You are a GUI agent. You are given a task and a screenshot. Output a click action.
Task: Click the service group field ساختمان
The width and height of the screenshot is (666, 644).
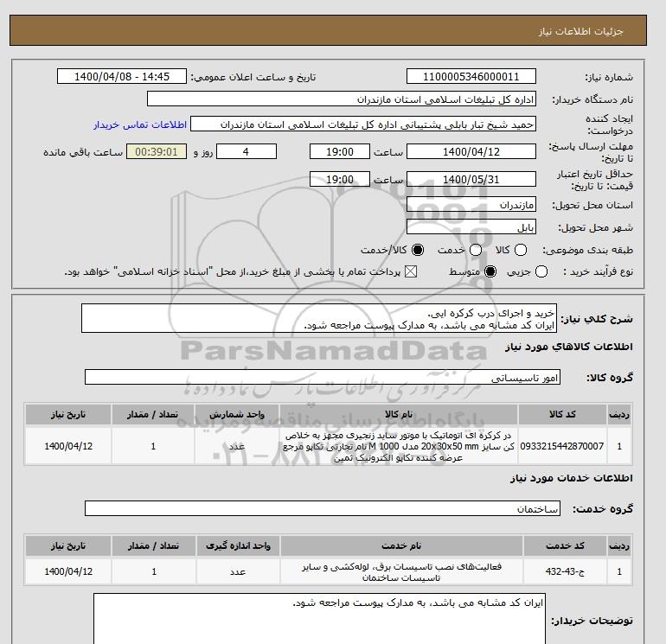[x=323, y=508]
